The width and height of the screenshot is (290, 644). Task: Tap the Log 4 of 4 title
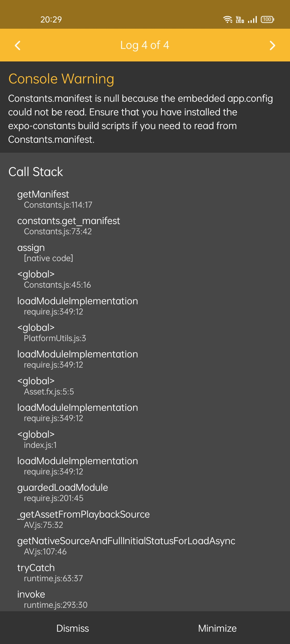(145, 45)
